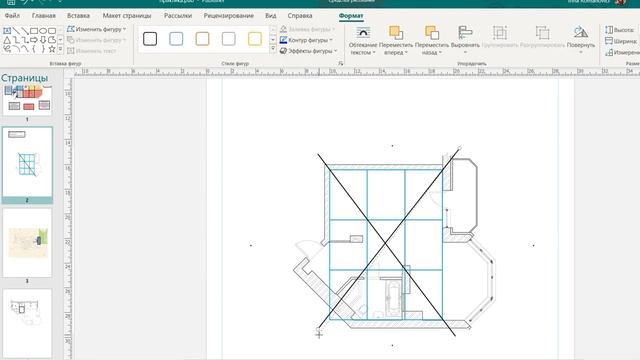Select the down block arrow shape
640x360 pixels.
point(43,40)
